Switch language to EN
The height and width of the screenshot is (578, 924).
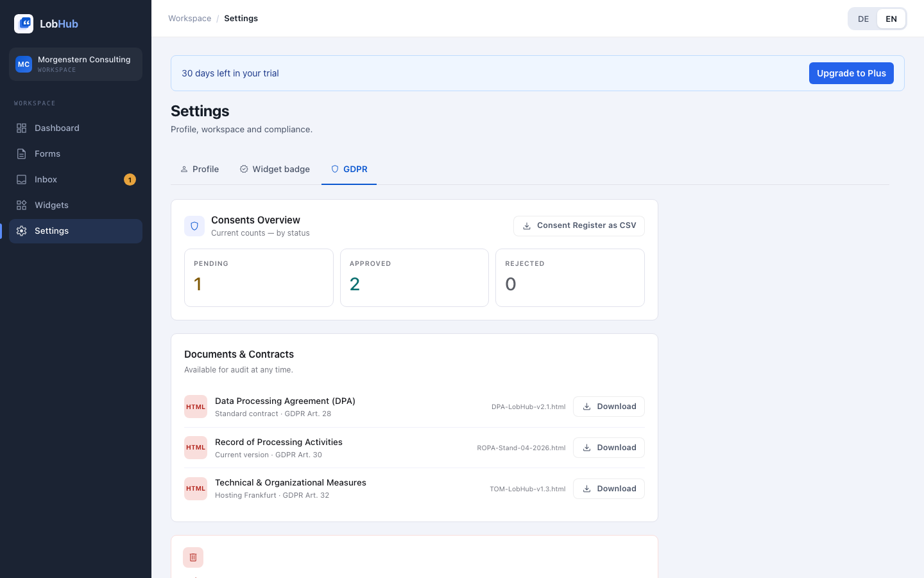point(891,19)
